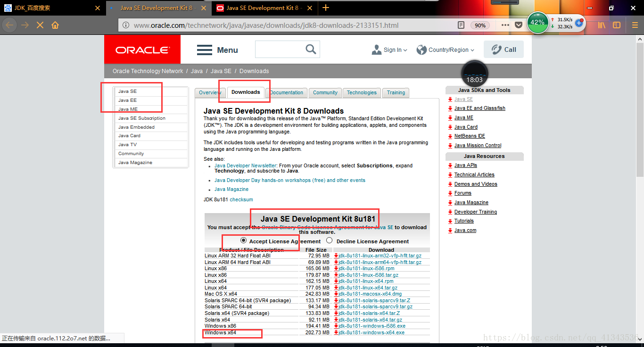This screenshot has height=347, width=644.
Task: Click the Oracle site search input field
Action: pyautogui.click(x=280, y=49)
